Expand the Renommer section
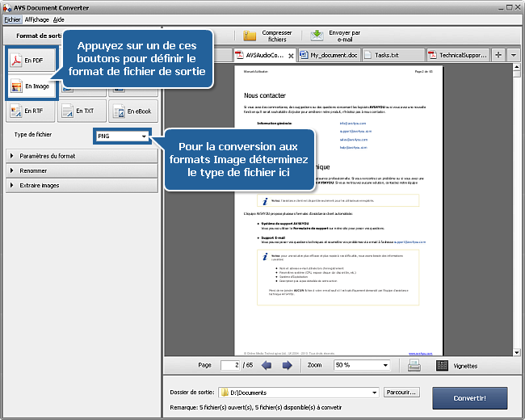 pos(81,170)
